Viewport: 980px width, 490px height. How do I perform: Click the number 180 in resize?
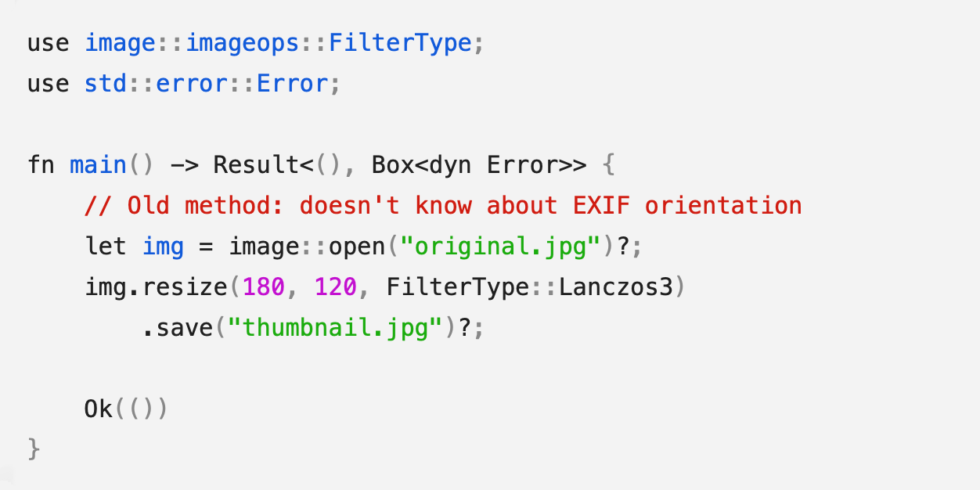[264, 287]
